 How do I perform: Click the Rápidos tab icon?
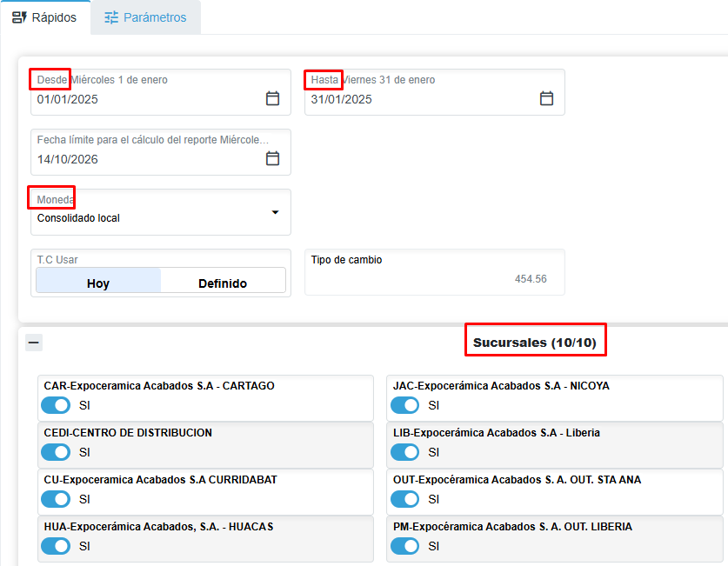pos(19,17)
